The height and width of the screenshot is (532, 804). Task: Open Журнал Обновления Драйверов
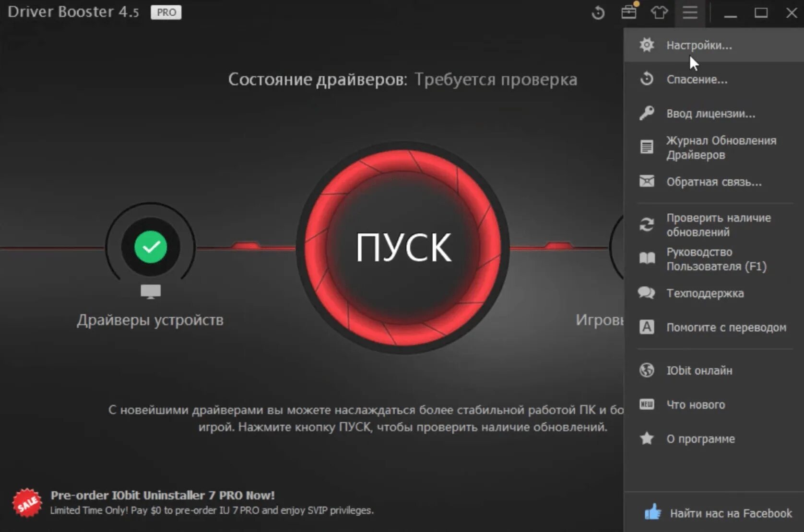[x=714, y=147]
